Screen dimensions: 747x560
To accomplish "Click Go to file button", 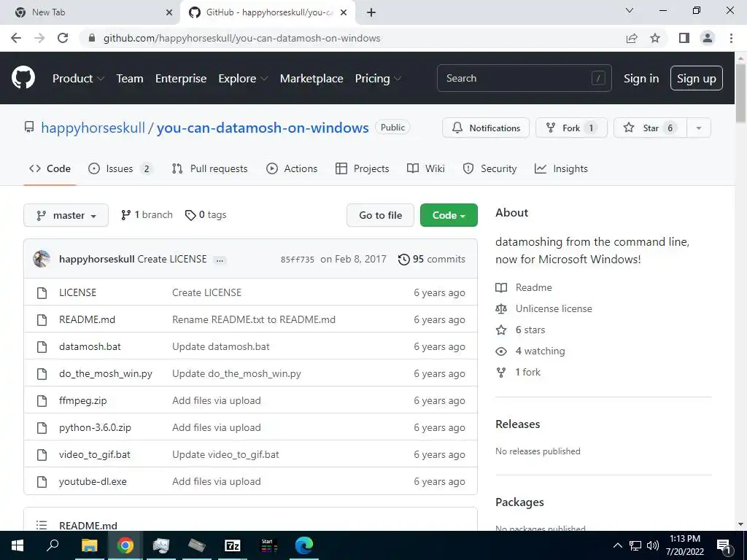I will [380, 215].
